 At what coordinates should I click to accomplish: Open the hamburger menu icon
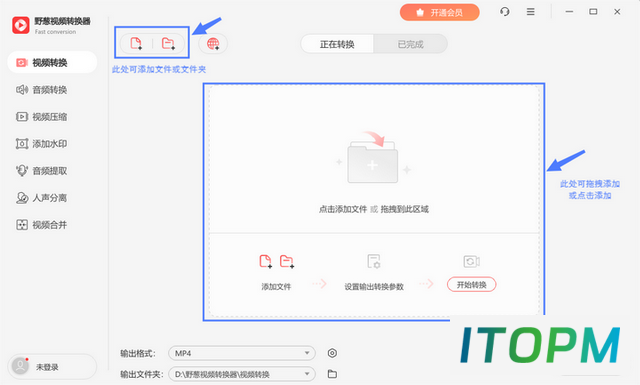pyautogui.click(x=531, y=12)
